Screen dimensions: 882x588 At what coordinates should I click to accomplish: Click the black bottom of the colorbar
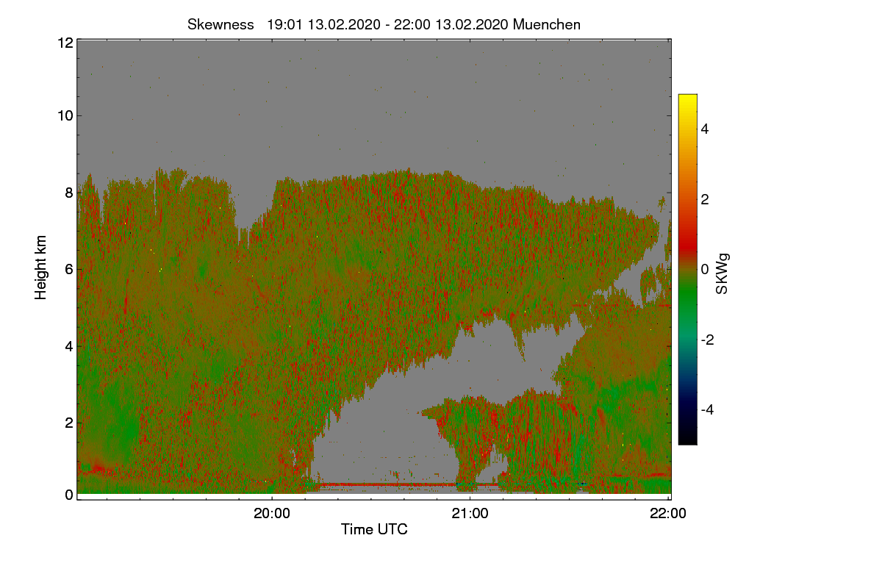coord(687,440)
